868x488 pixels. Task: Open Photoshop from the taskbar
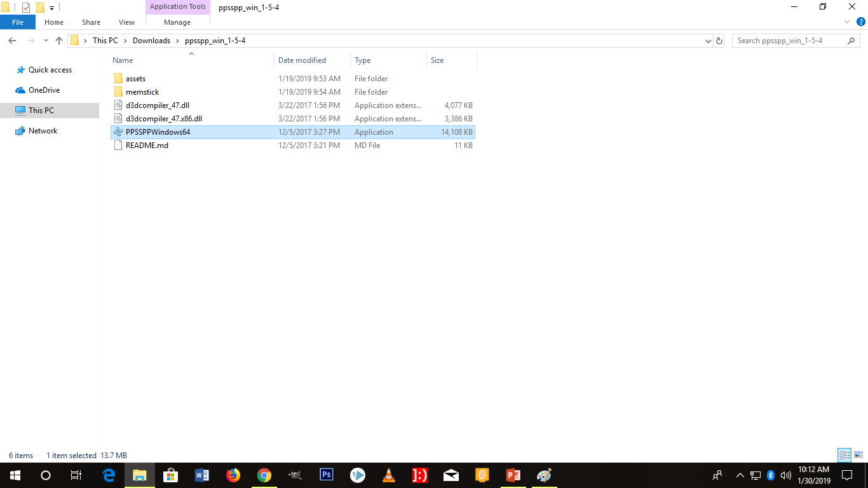click(327, 475)
